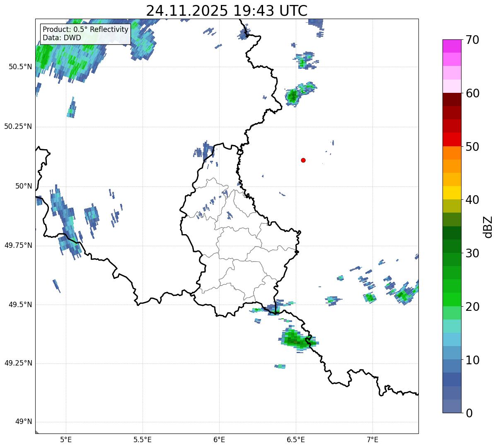Image resolution: width=498 pixels, height=448 pixels.
Task: Click the 49.5°N latitude label
Action: click(20, 305)
